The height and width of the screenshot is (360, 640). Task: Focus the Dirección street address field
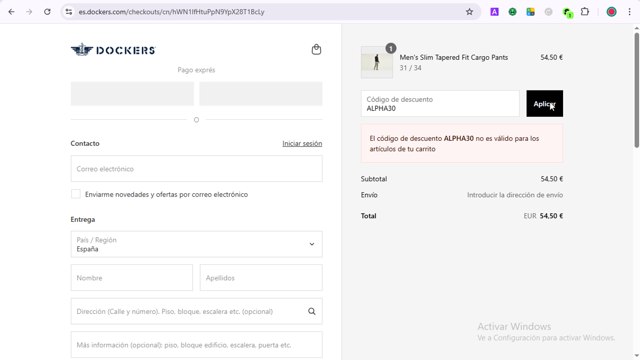tap(196, 311)
